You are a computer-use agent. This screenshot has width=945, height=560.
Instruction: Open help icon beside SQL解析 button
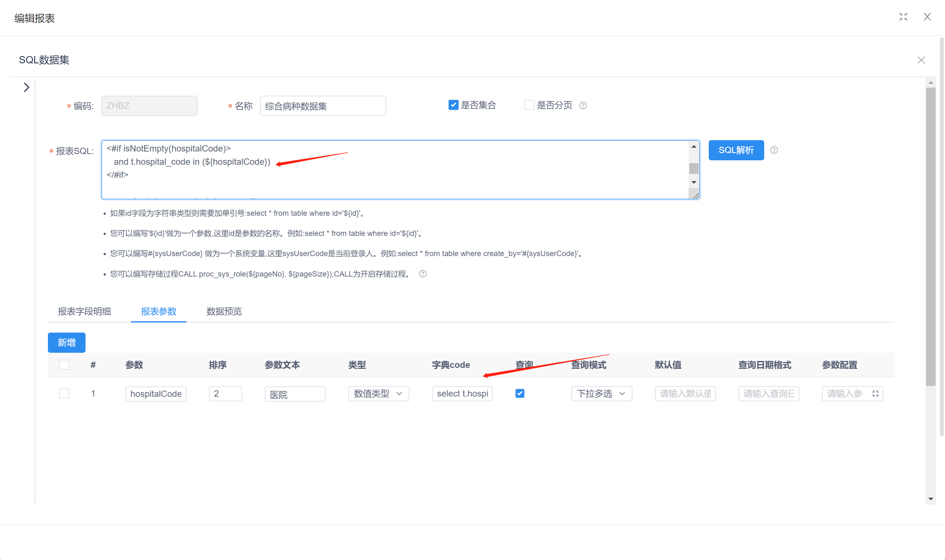point(774,150)
